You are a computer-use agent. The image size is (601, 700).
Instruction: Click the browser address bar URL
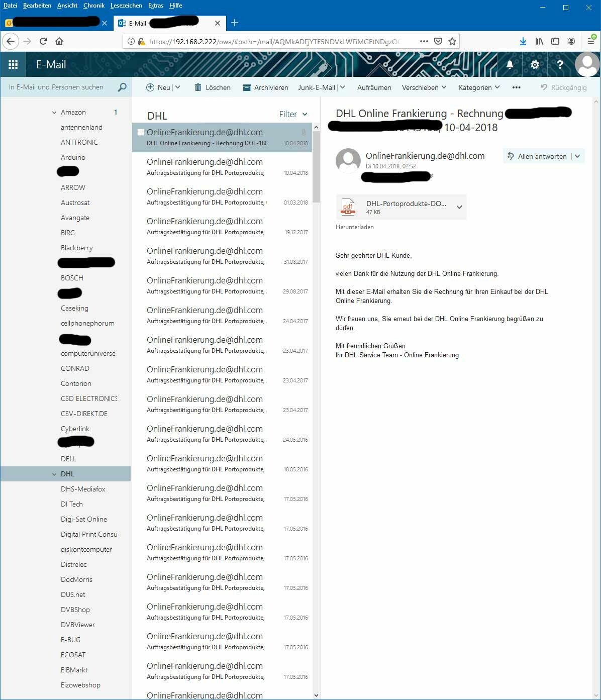274,42
